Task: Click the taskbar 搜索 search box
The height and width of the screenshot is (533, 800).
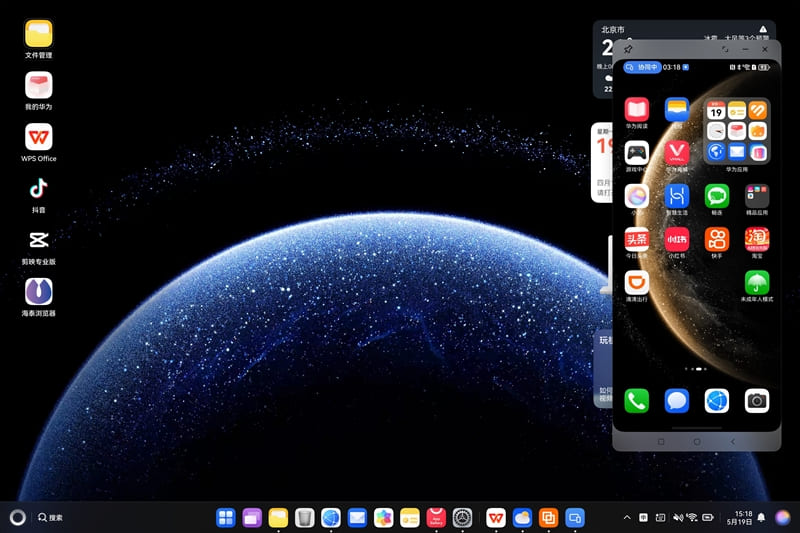Action: [51, 518]
